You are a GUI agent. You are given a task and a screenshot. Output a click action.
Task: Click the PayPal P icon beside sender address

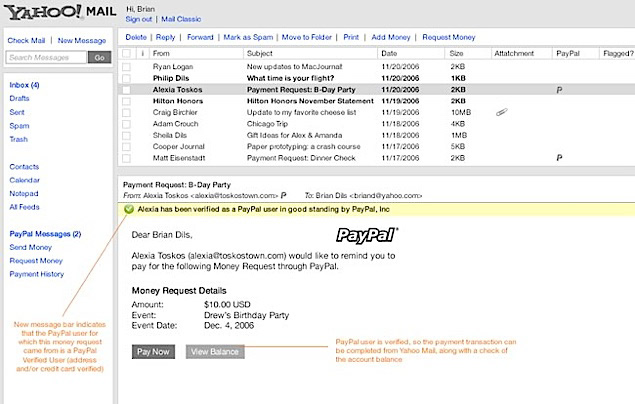283,196
